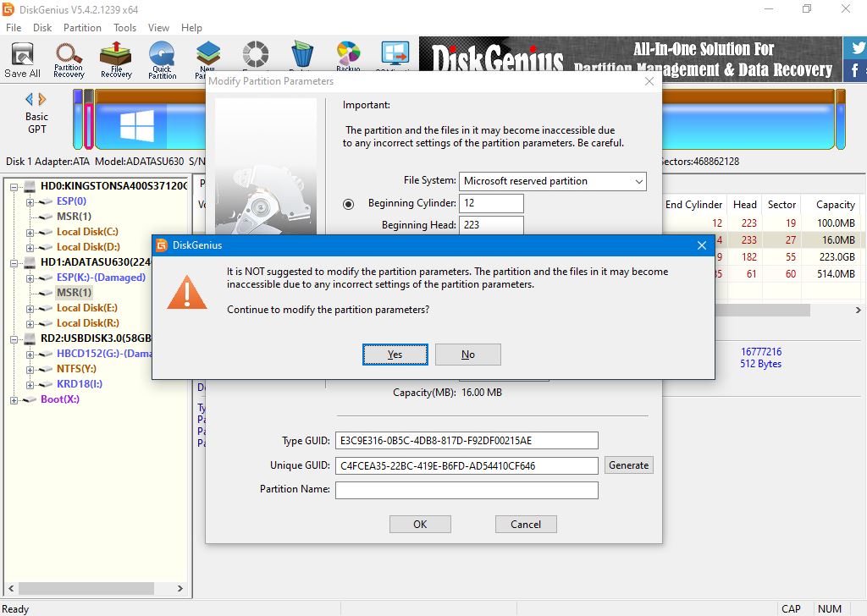Select the Beginning Cylinder radio button
Image resolution: width=867 pixels, height=616 pixels.
[348, 204]
